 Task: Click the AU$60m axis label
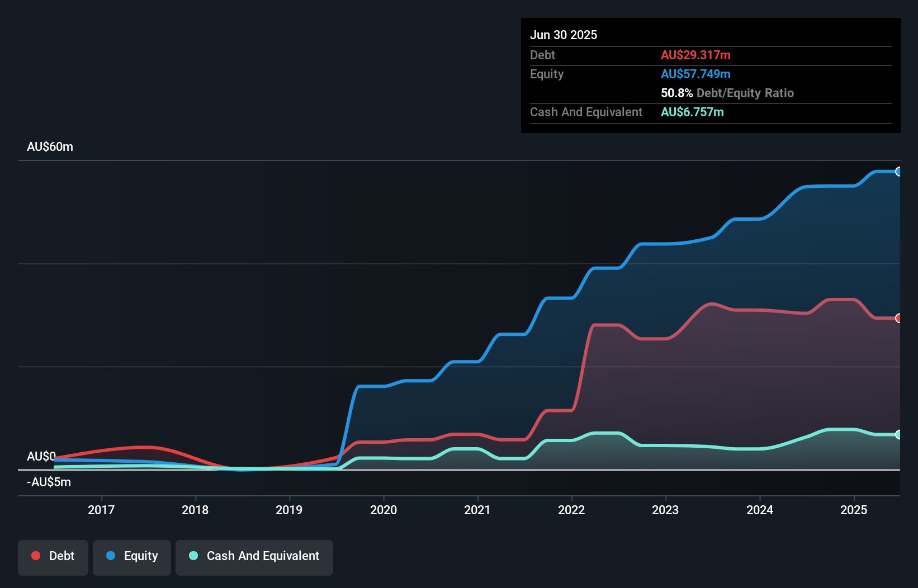click(x=50, y=146)
